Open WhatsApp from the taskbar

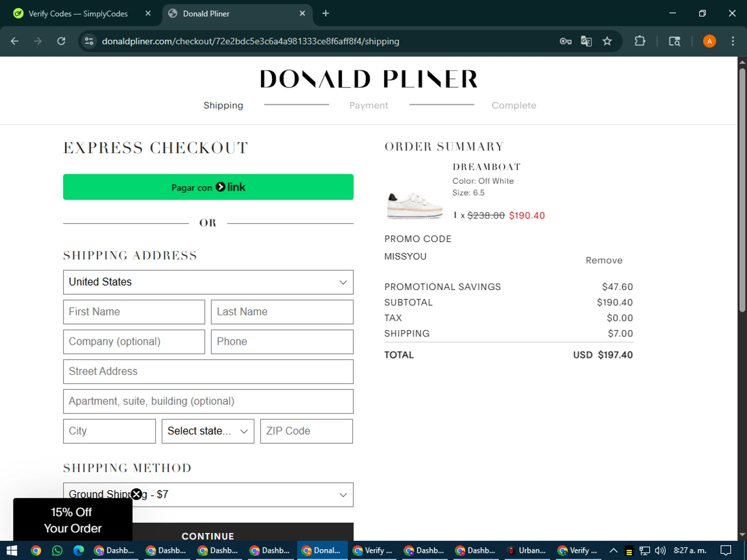[x=57, y=551]
